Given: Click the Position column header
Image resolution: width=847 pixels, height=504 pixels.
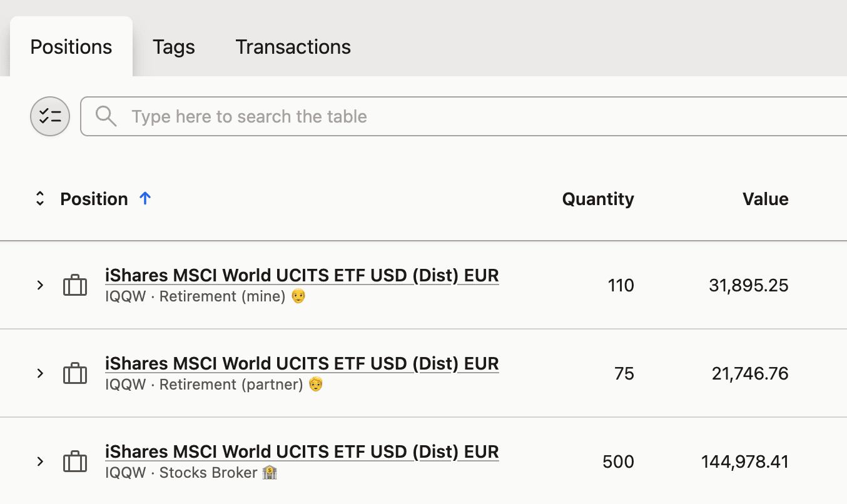Looking at the screenshot, I should tap(94, 199).
